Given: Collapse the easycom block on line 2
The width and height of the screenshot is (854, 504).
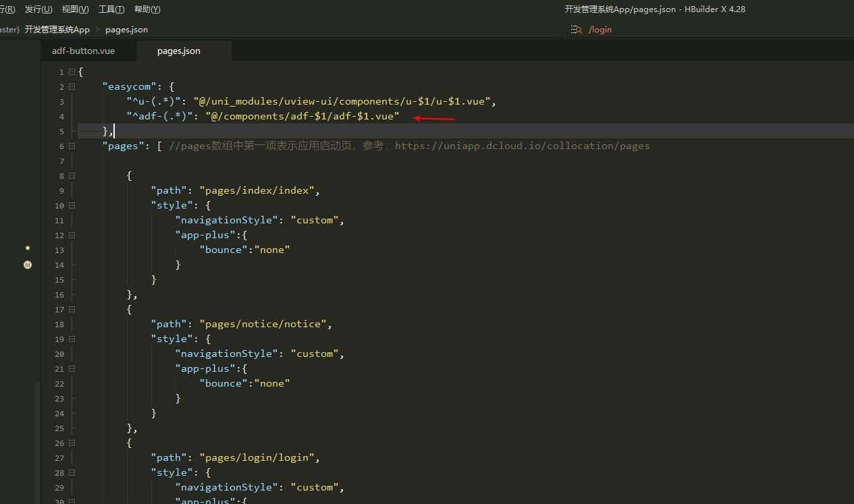Looking at the screenshot, I should click(72, 87).
